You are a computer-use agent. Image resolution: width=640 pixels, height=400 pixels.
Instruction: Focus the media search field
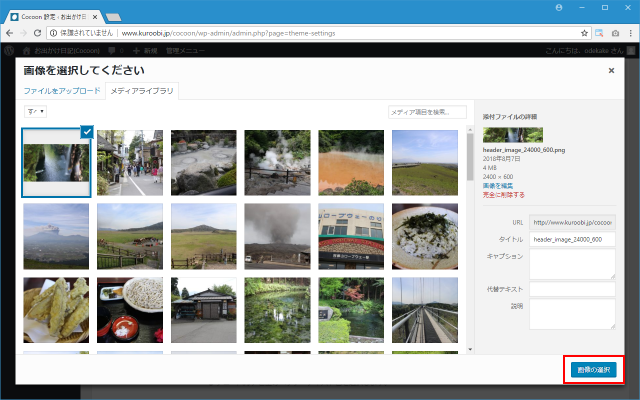pyautogui.click(x=427, y=112)
